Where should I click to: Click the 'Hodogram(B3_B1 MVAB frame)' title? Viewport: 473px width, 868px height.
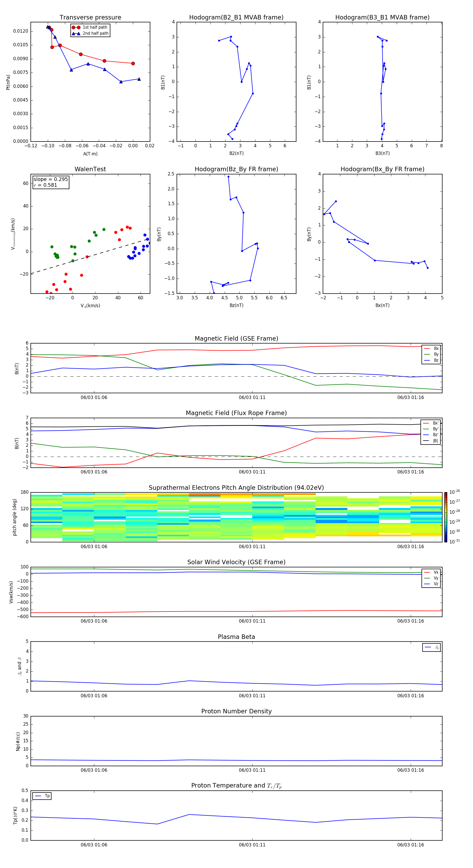coord(382,18)
